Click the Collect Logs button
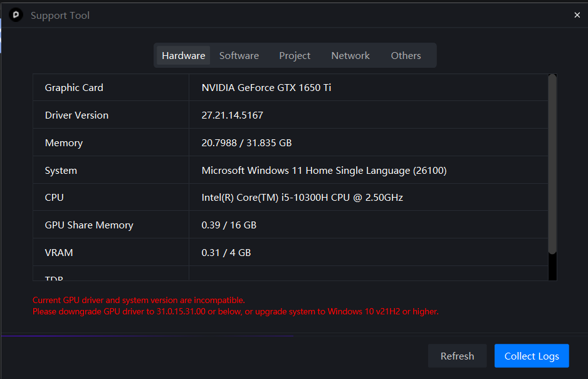This screenshot has width=588, height=379. click(531, 356)
